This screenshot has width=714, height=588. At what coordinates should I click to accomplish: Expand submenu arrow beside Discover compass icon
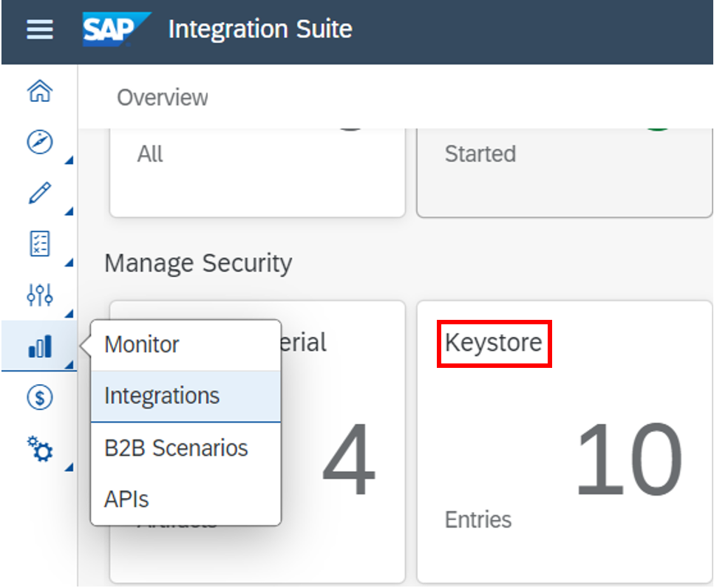coord(69,160)
